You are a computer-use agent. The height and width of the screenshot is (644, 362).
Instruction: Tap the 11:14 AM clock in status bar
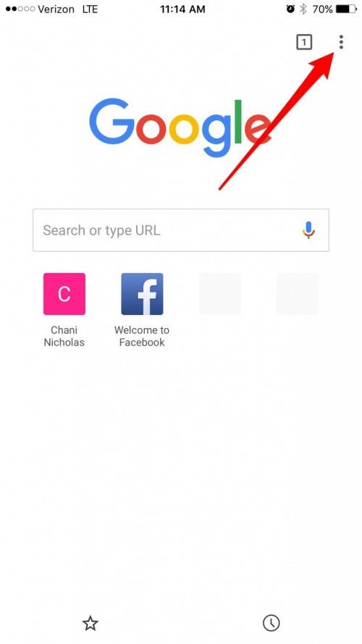click(x=182, y=9)
